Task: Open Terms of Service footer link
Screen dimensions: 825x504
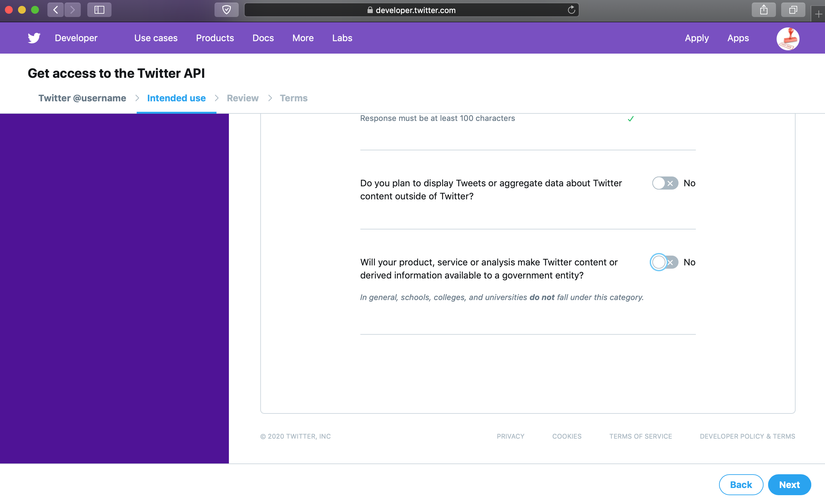Action: 641,436
